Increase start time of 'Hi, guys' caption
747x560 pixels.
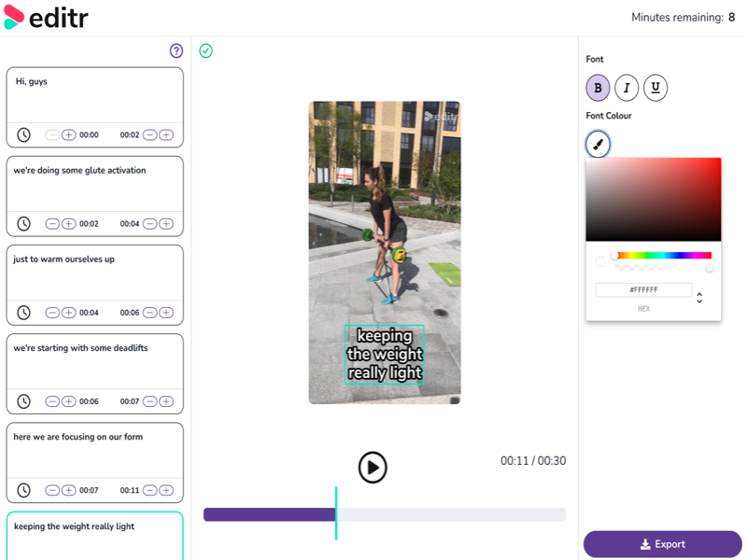pyautogui.click(x=68, y=134)
